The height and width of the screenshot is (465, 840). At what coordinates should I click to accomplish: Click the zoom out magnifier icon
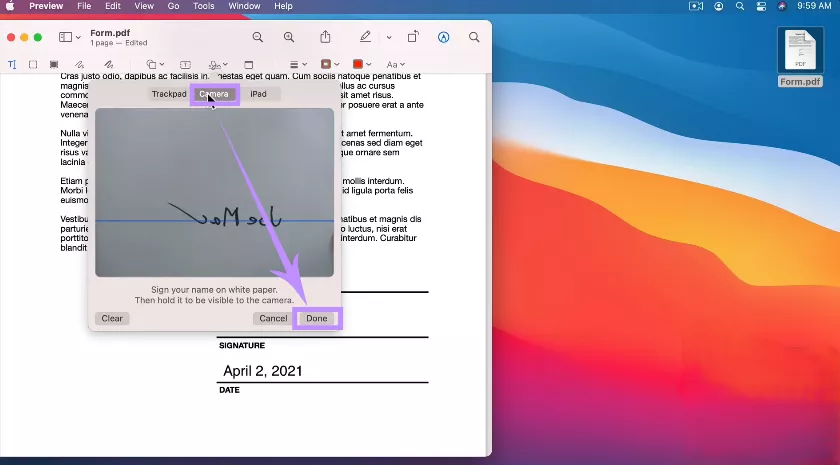pyautogui.click(x=258, y=37)
